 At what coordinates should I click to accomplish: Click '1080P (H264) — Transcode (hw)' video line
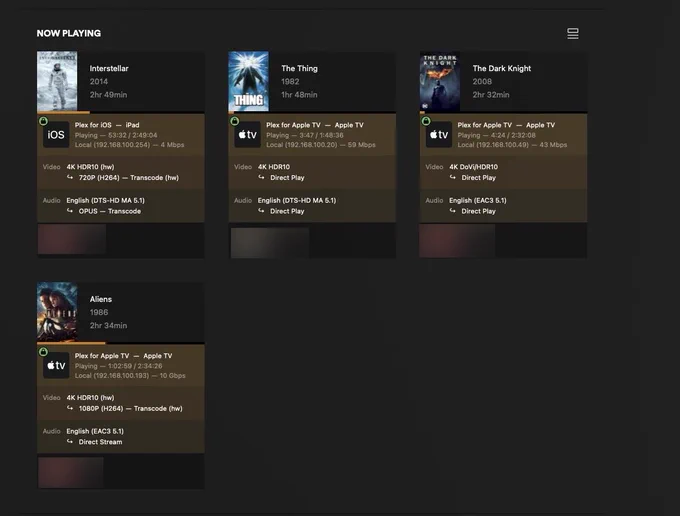coord(131,408)
